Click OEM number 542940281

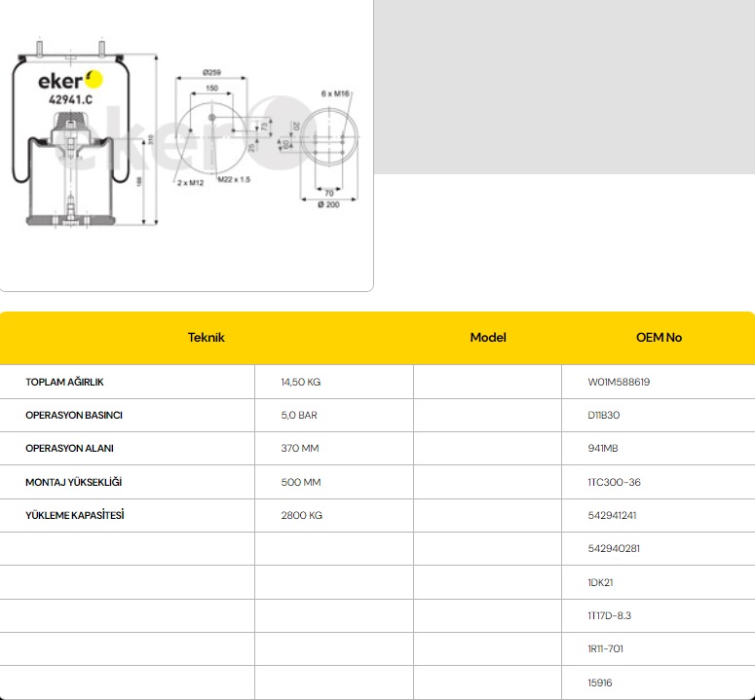pos(614,549)
